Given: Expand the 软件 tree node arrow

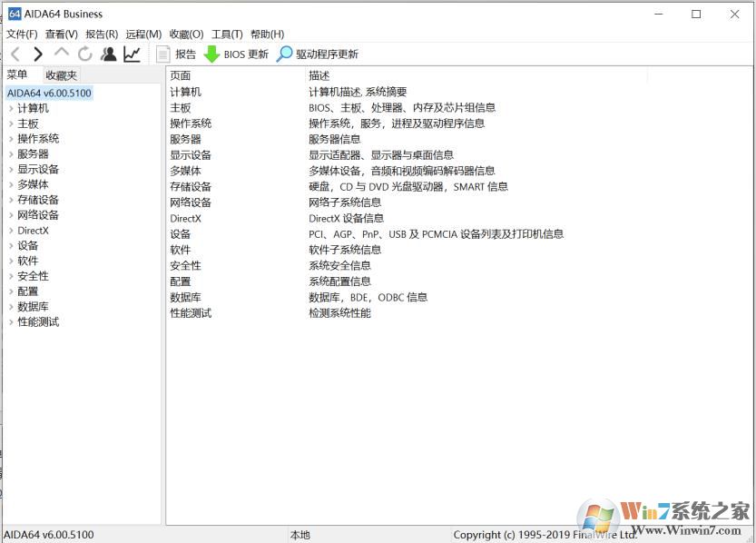Looking at the screenshot, I should pos(11,261).
